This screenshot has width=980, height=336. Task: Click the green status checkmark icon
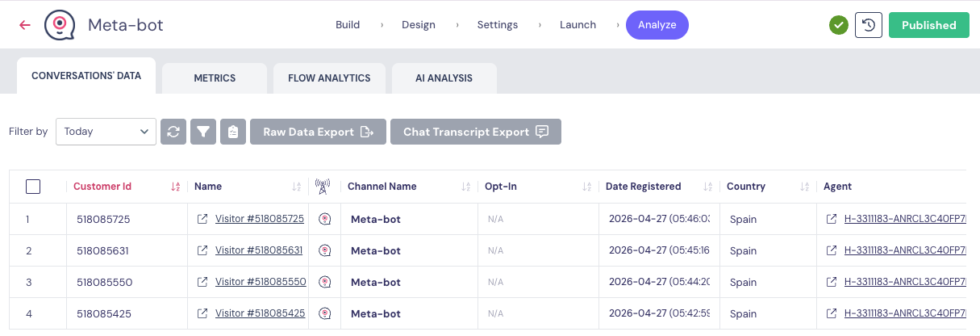839,25
